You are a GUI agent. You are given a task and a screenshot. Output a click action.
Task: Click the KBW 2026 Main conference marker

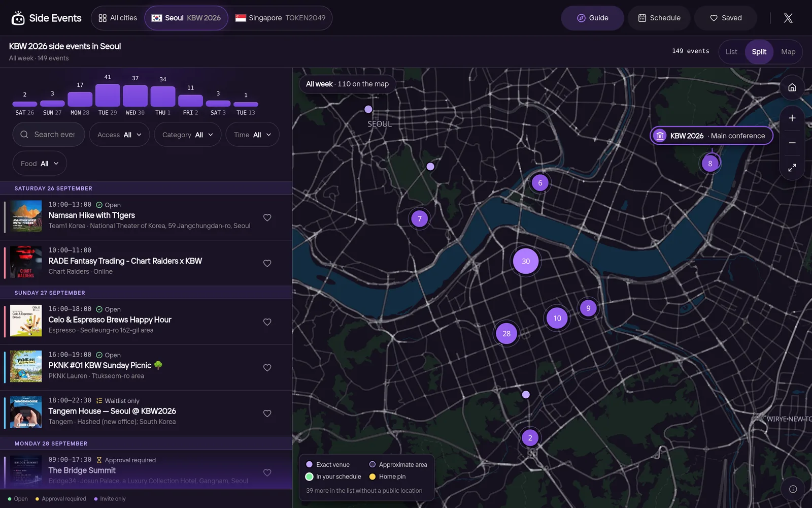coord(712,136)
